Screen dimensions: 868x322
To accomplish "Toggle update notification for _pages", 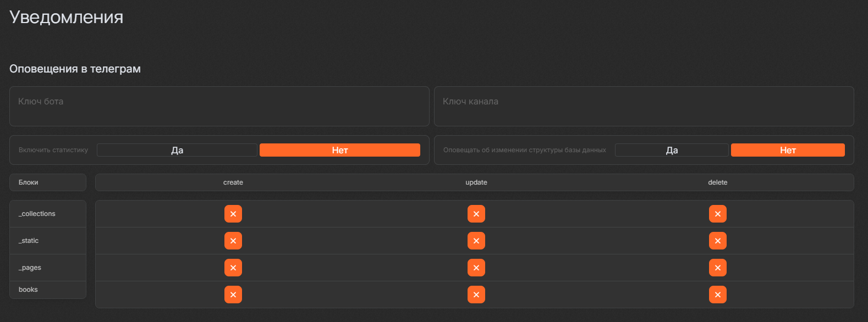I will [x=476, y=268].
